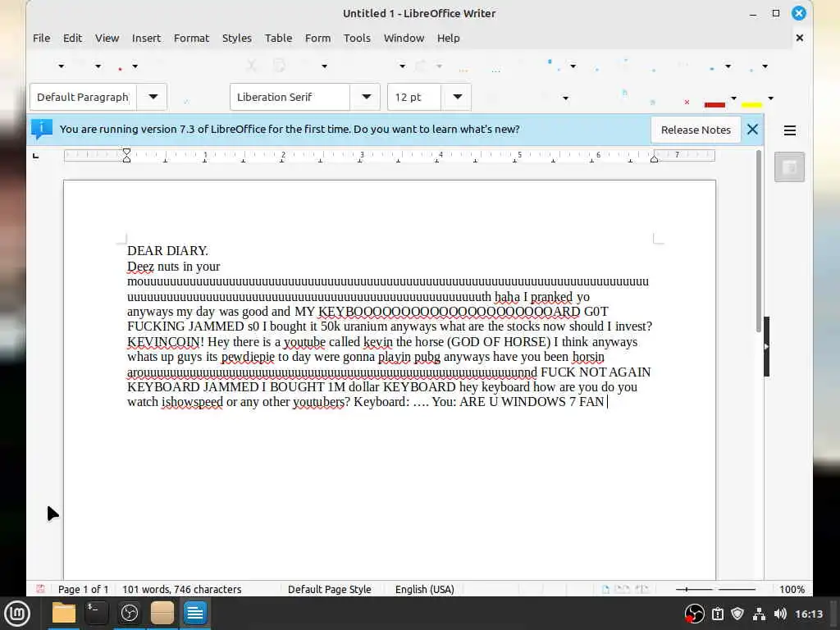Open the Edit menu

72,38
